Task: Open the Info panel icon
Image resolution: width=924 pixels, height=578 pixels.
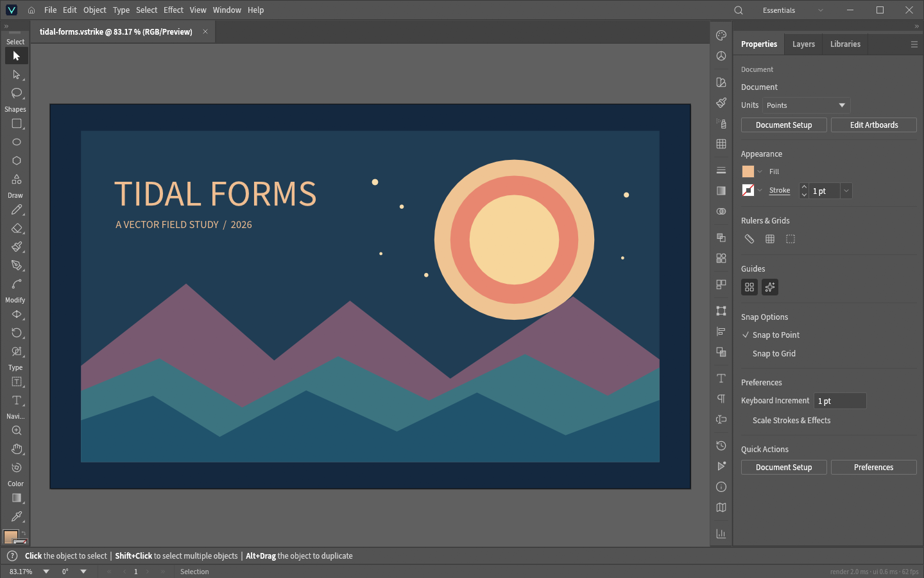Action: [721, 487]
